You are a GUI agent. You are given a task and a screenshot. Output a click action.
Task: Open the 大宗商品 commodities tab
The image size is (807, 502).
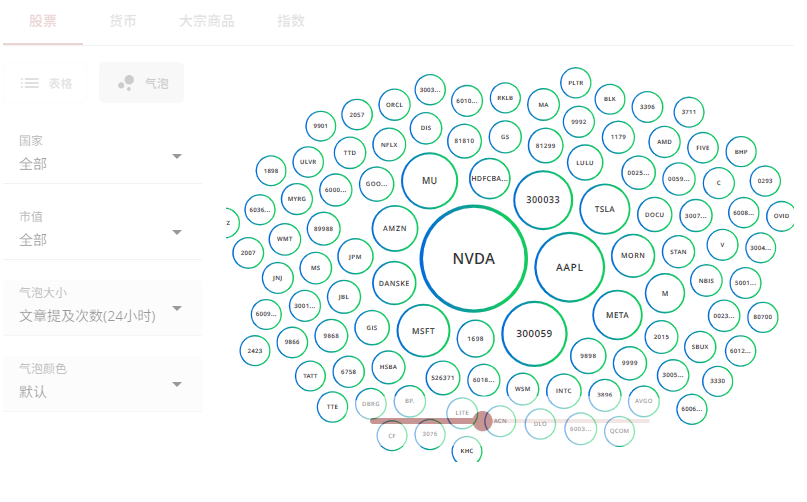point(207,21)
